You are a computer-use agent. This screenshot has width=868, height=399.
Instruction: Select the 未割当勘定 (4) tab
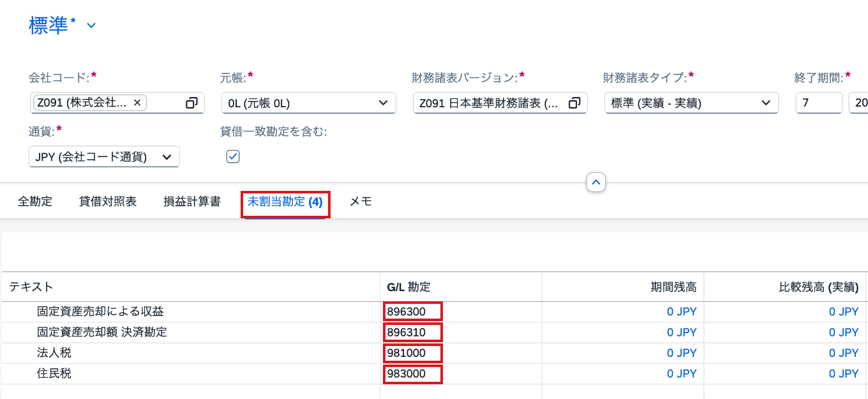[285, 202]
